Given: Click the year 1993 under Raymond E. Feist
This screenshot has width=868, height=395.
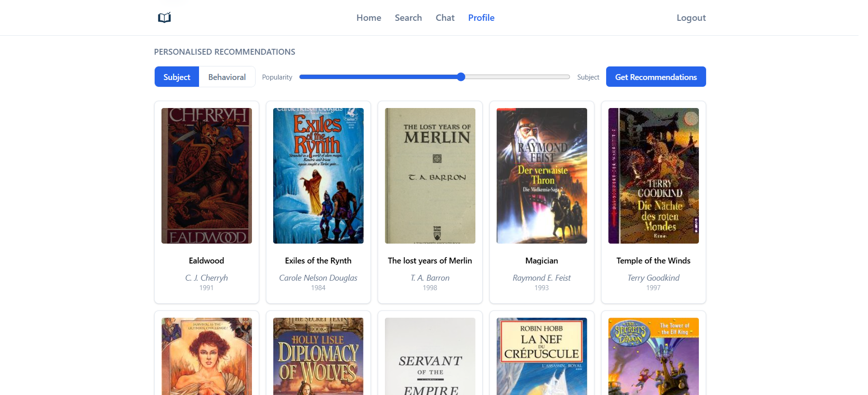Looking at the screenshot, I should (542, 288).
